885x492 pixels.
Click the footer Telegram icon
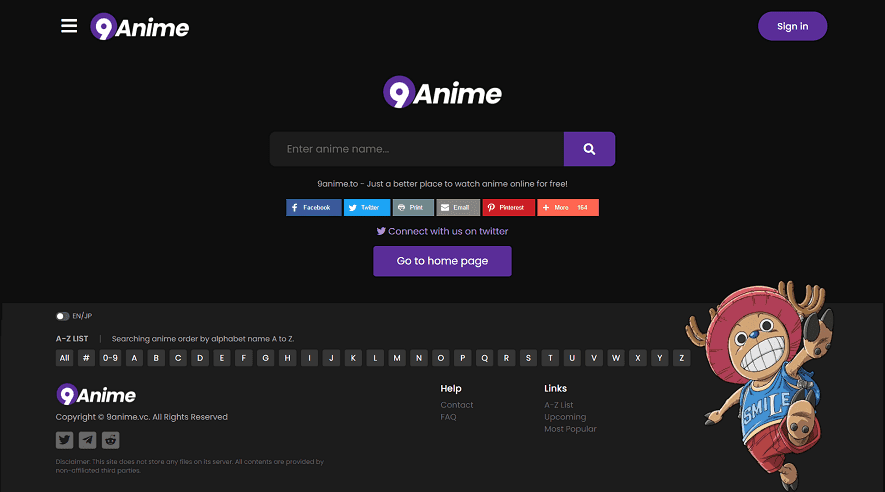(x=87, y=440)
